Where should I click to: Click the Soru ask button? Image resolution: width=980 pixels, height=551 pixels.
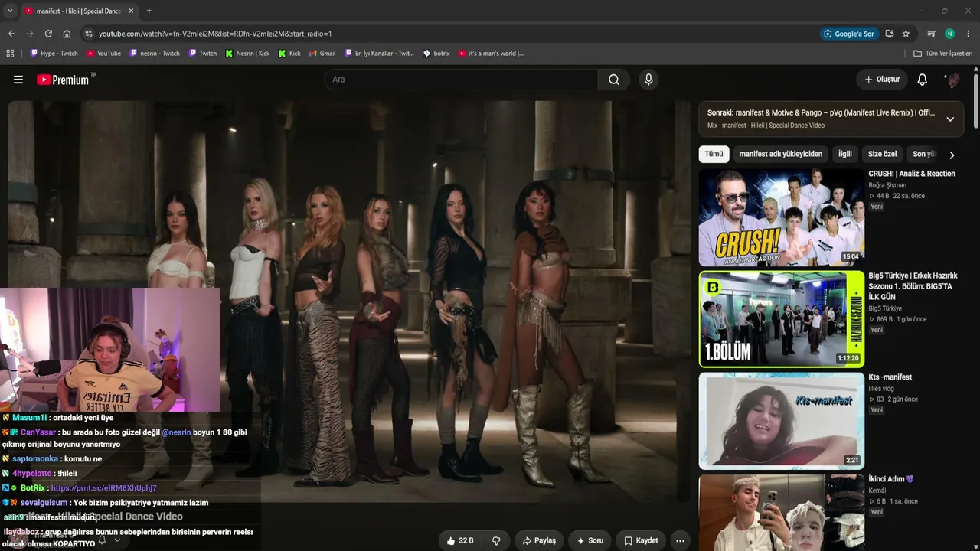pos(590,540)
